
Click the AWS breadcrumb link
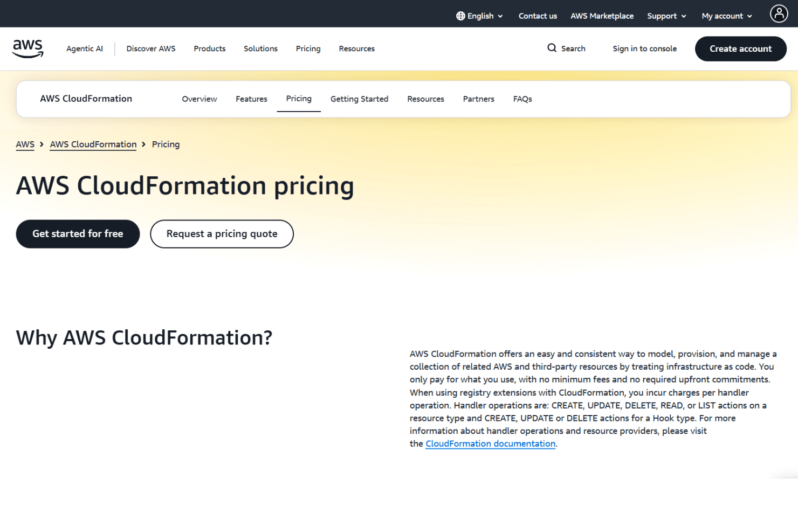click(25, 144)
